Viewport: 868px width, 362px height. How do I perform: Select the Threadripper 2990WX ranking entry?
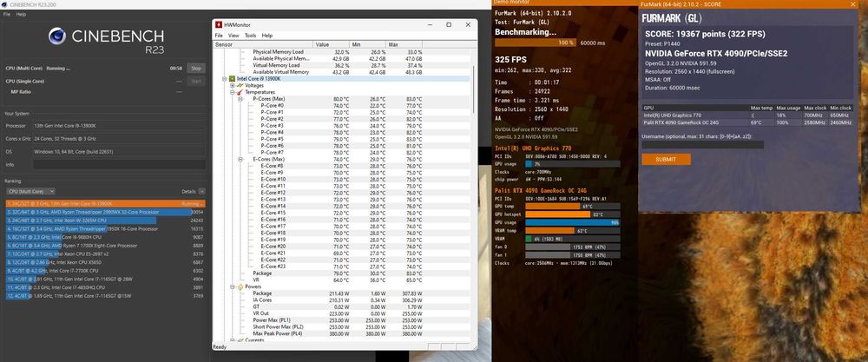105,212
